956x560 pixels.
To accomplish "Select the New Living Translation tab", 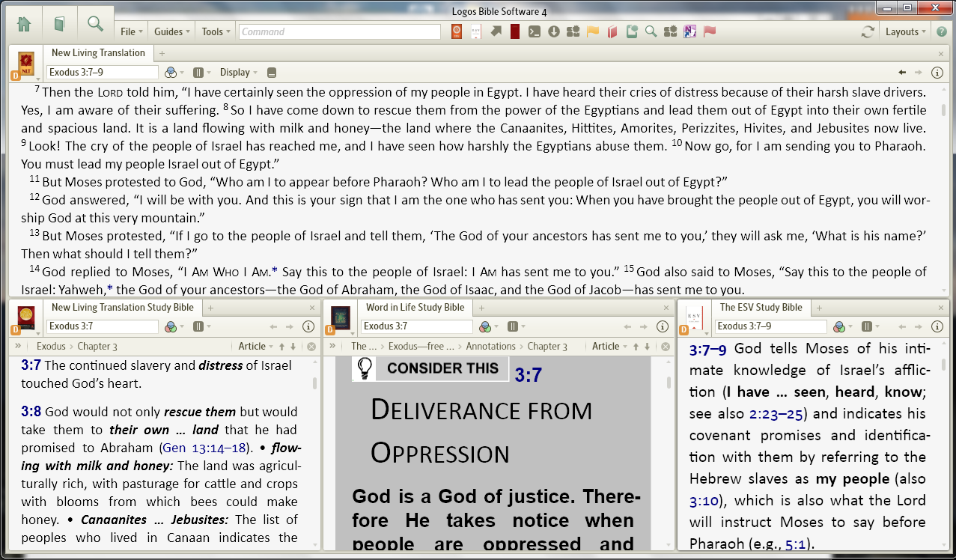I will click(x=98, y=53).
